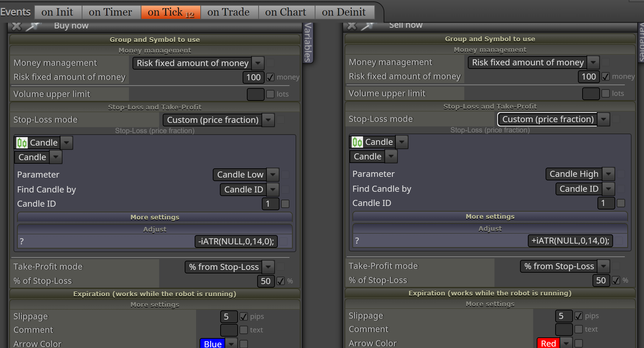The height and width of the screenshot is (348, 644).
Task: Open Buy now Money management dropdown
Action: coord(198,63)
